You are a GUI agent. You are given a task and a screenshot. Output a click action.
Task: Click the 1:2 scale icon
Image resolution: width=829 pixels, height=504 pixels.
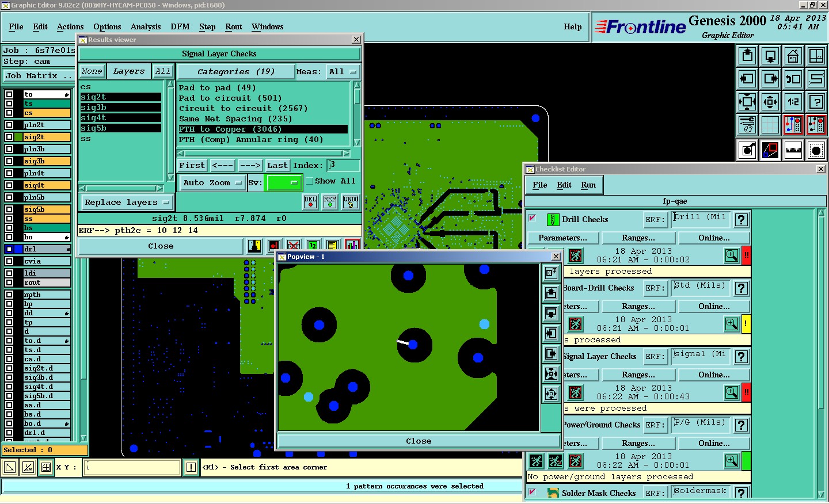click(793, 102)
